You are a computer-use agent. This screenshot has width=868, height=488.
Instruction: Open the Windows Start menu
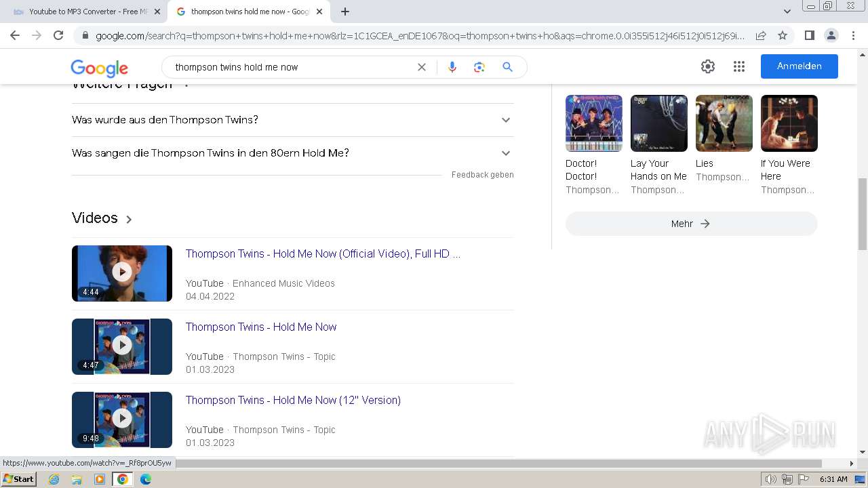coord(18,479)
